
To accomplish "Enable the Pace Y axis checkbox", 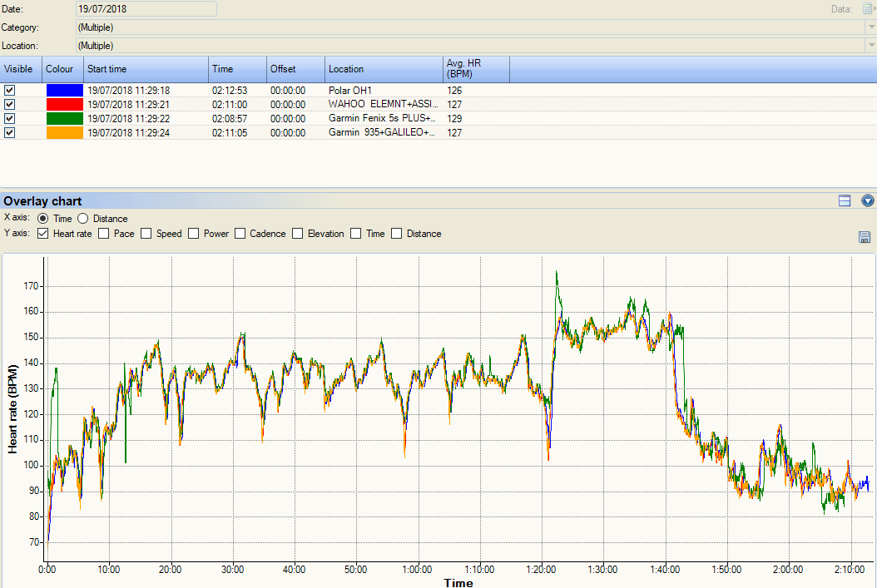I will click(104, 234).
